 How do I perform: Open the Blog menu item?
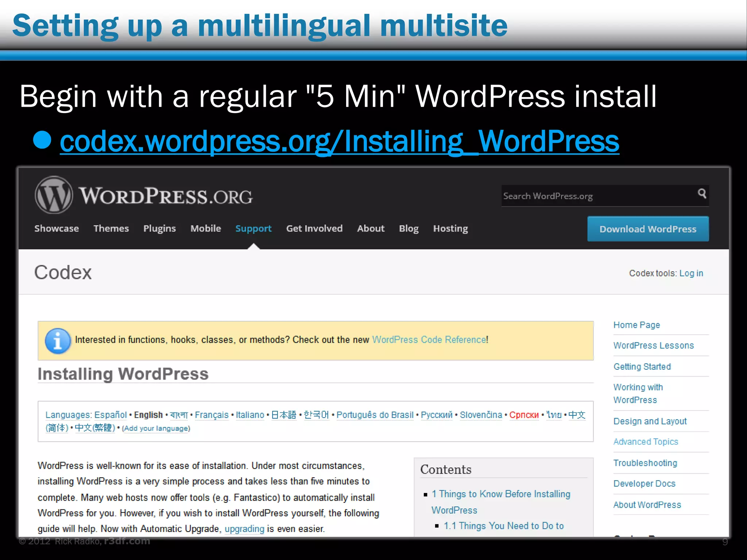point(409,229)
